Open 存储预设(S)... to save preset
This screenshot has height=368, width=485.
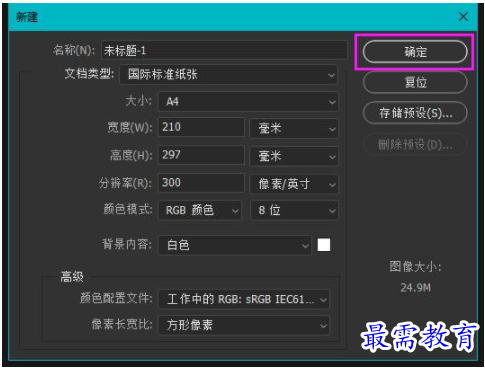[415, 113]
